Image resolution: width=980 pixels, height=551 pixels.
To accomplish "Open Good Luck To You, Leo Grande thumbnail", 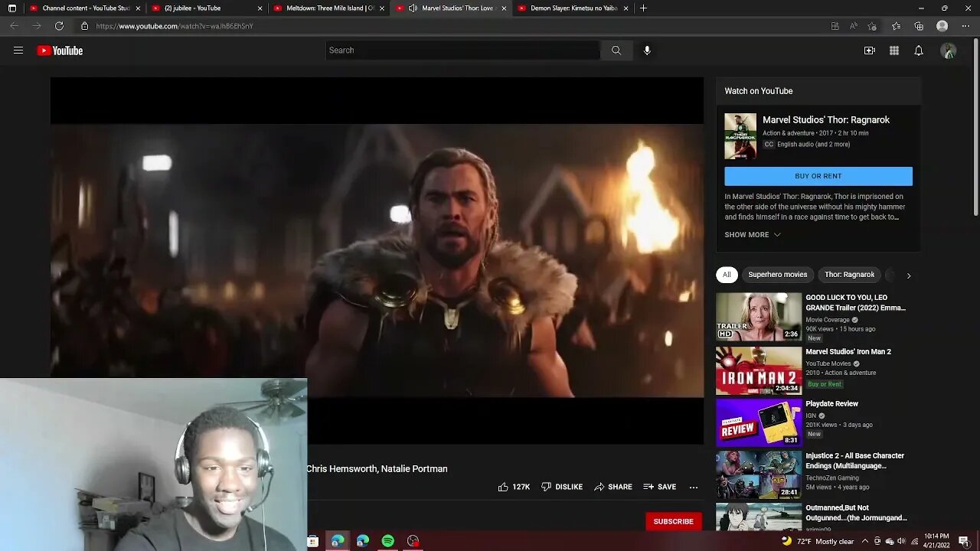I will (x=759, y=317).
